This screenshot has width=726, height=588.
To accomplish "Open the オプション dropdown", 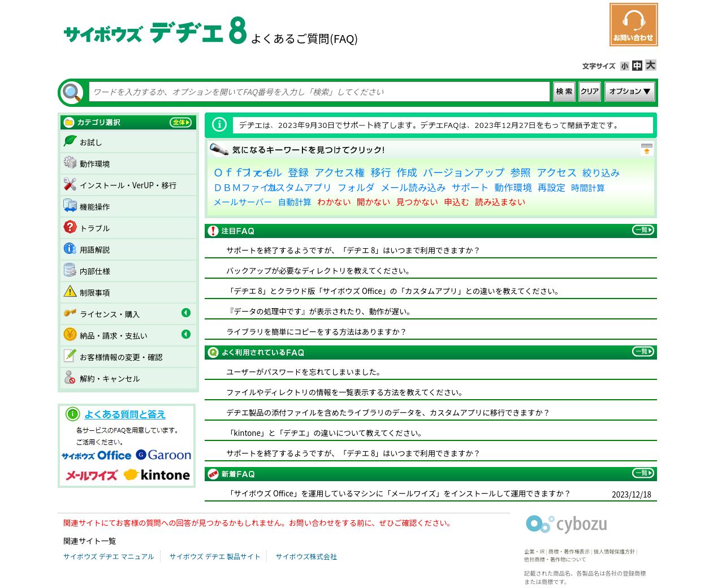I will click(629, 92).
